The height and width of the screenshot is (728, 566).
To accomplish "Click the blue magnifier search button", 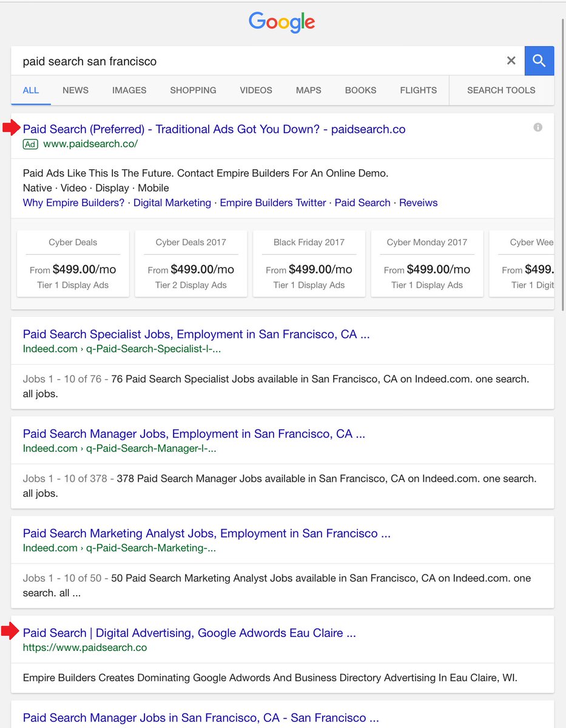I will pyautogui.click(x=539, y=61).
